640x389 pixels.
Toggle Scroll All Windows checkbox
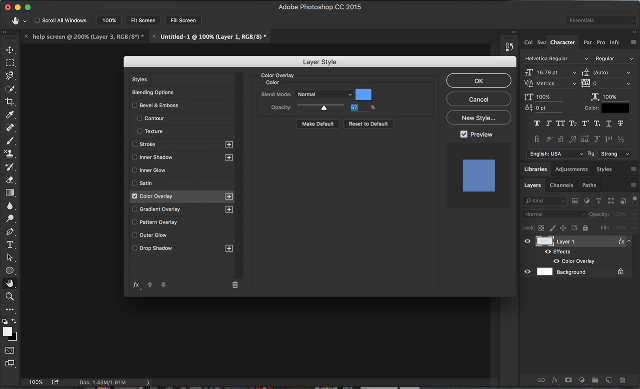(37, 20)
